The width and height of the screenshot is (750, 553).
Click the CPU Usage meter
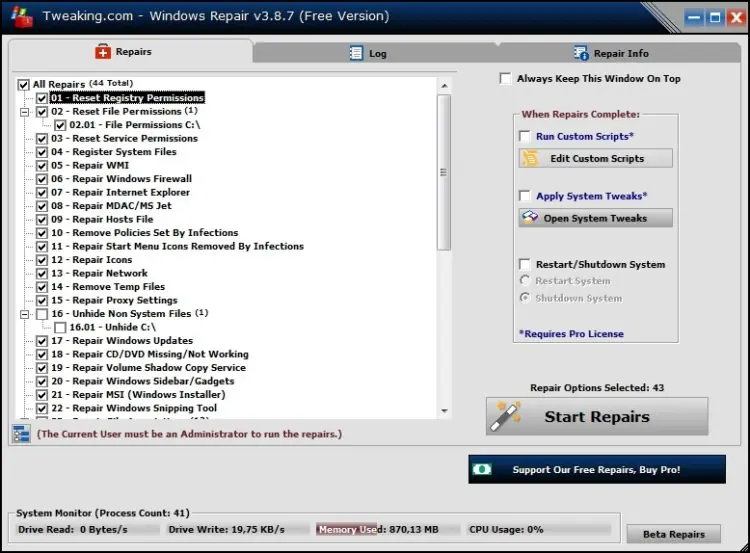(x=539, y=529)
